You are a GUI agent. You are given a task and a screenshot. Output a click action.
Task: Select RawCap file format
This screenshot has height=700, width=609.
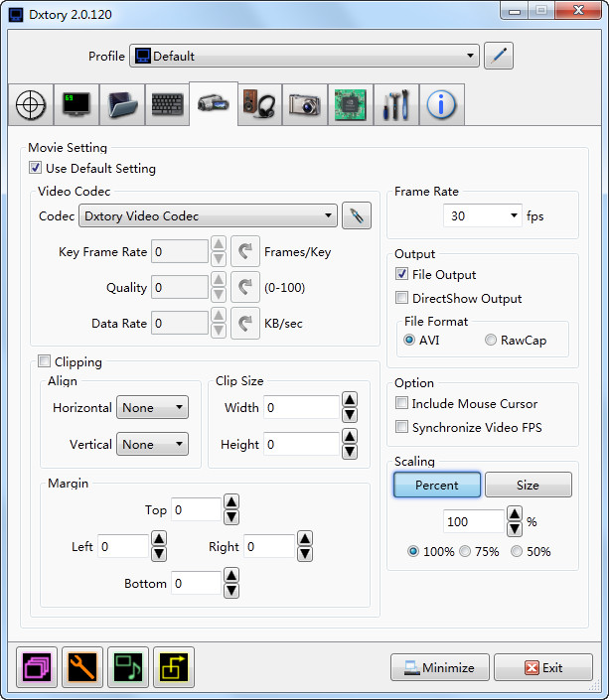(491, 341)
